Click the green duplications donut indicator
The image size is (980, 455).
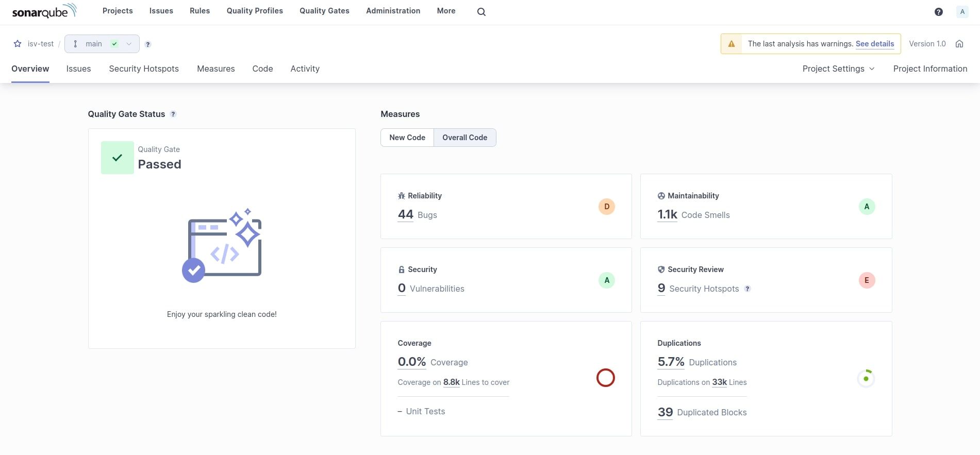866,379
